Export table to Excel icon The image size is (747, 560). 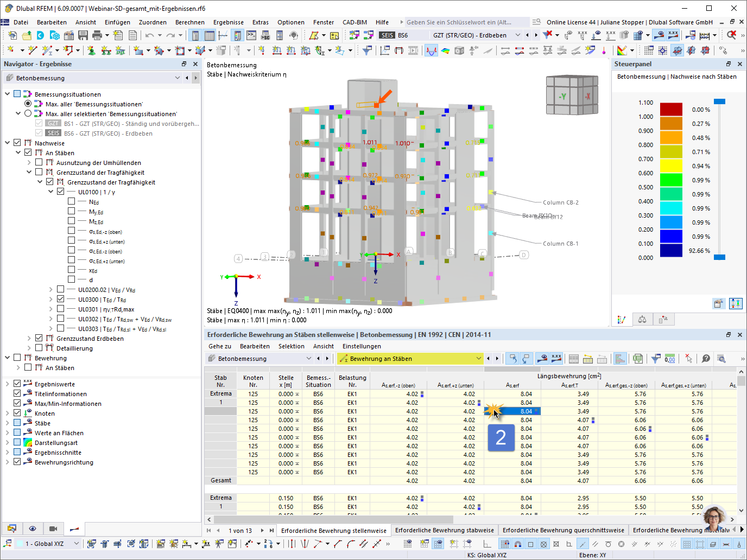[x=638, y=359]
